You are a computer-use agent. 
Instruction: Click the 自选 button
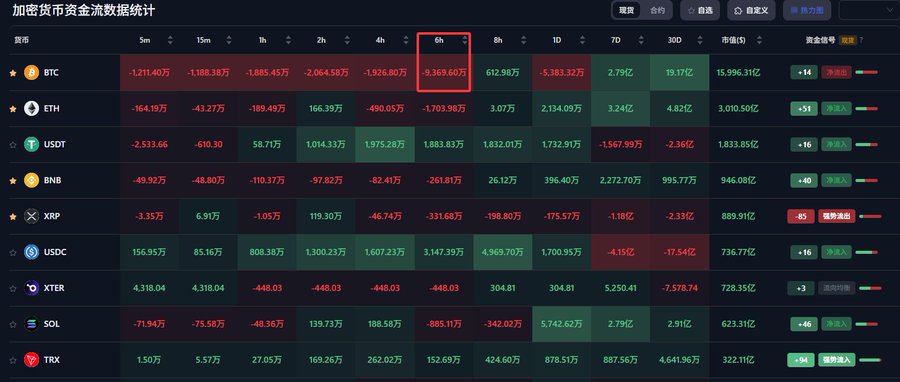(x=700, y=10)
